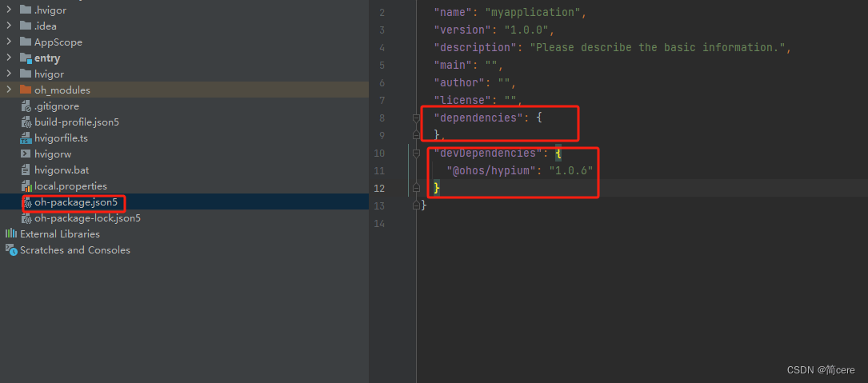This screenshot has width=868, height=383.
Task: Click the local.properties file icon
Action: (26, 186)
